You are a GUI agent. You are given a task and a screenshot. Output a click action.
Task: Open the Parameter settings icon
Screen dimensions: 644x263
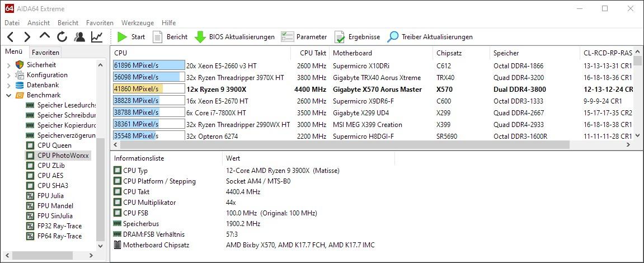[x=288, y=37]
